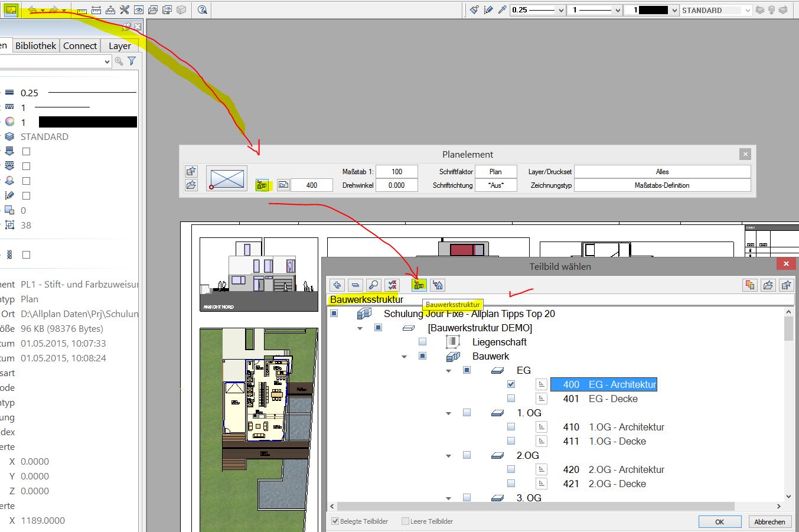
Task: Click the Abbrechen button
Action: (x=769, y=521)
